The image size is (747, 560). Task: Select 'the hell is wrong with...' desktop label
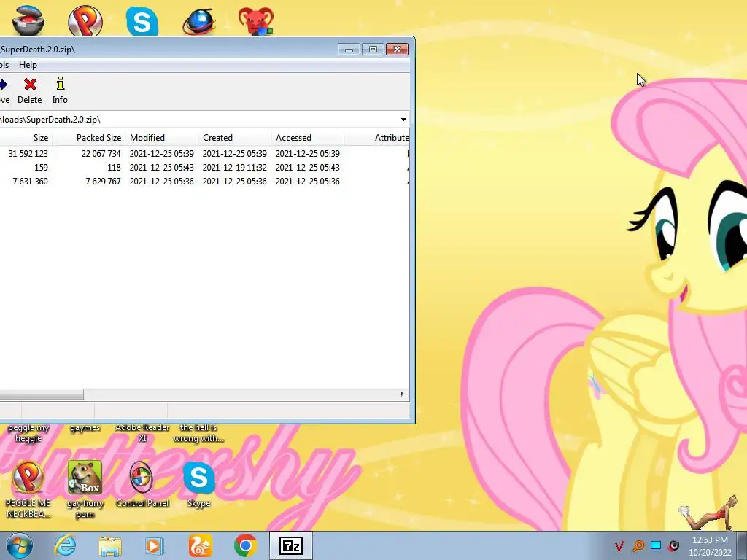pos(198,433)
